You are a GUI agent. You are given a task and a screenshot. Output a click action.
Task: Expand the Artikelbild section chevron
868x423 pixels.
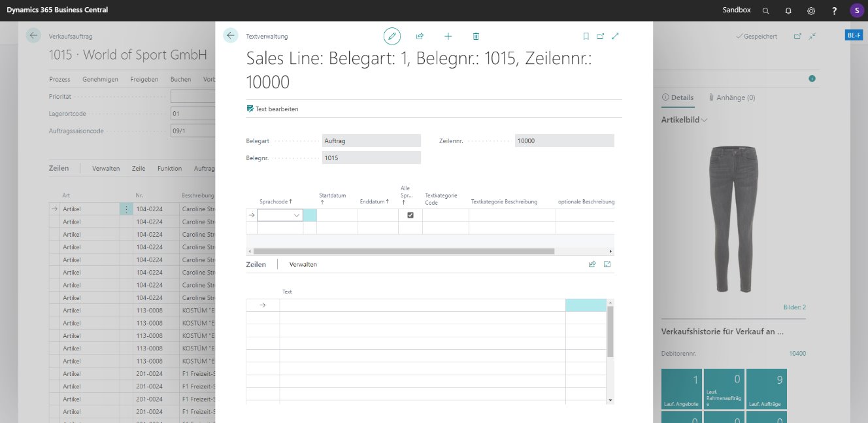click(x=704, y=120)
